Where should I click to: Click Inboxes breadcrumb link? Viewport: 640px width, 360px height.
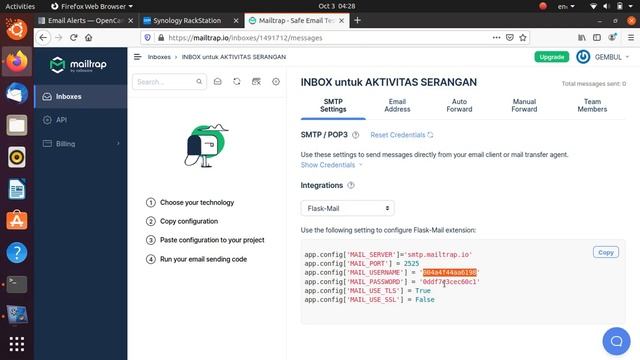[159, 57]
